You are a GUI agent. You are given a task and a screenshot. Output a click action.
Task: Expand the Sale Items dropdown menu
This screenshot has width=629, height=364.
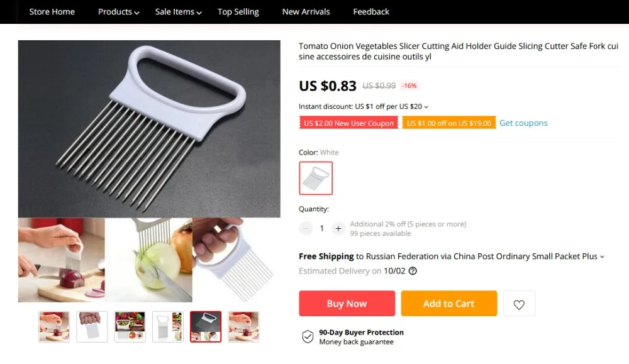click(x=178, y=12)
